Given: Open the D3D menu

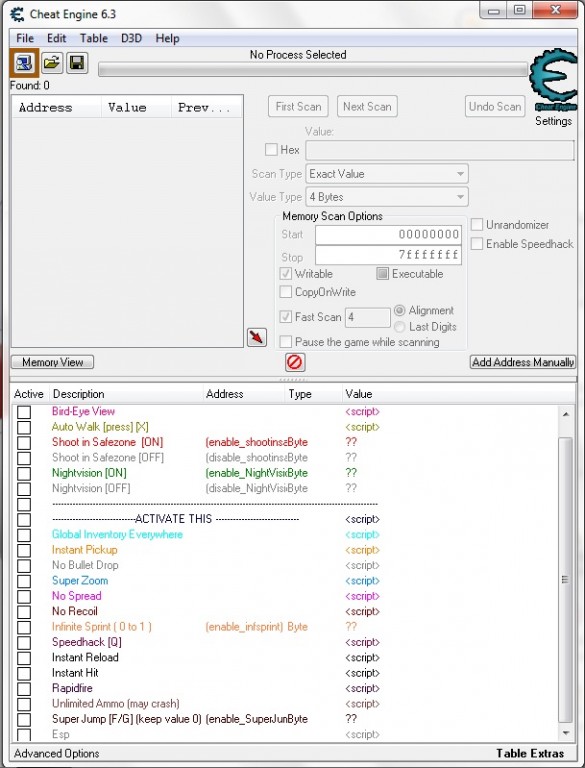Looking at the screenshot, I should click(131, 38).
